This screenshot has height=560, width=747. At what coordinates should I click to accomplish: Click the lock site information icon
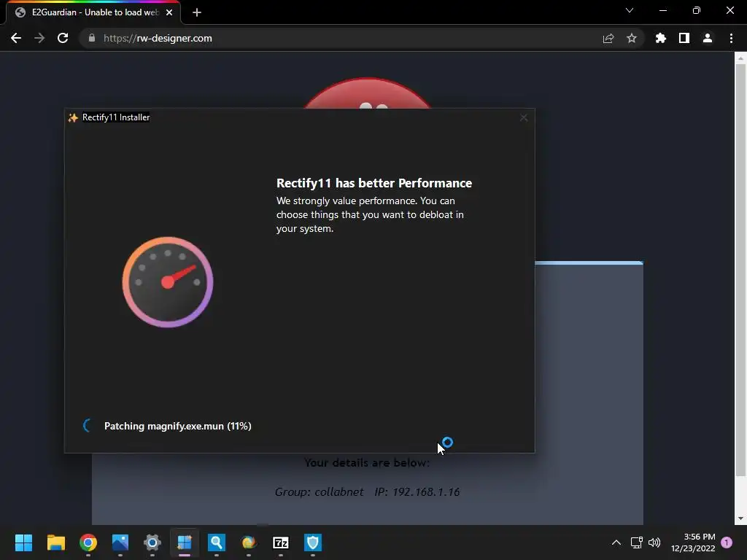pyautogui.click(x=92, y=38)
